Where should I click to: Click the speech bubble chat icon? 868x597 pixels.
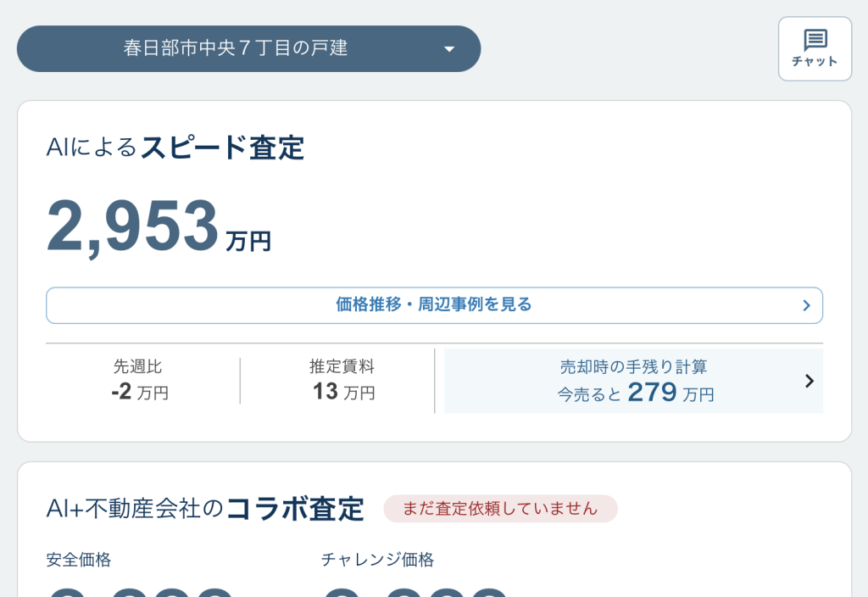click(815, 39)
